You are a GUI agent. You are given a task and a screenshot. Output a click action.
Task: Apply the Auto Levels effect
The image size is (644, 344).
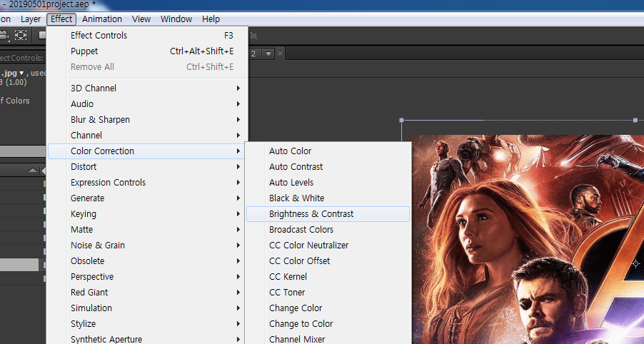pyautogui.click(x=328, y=182)
